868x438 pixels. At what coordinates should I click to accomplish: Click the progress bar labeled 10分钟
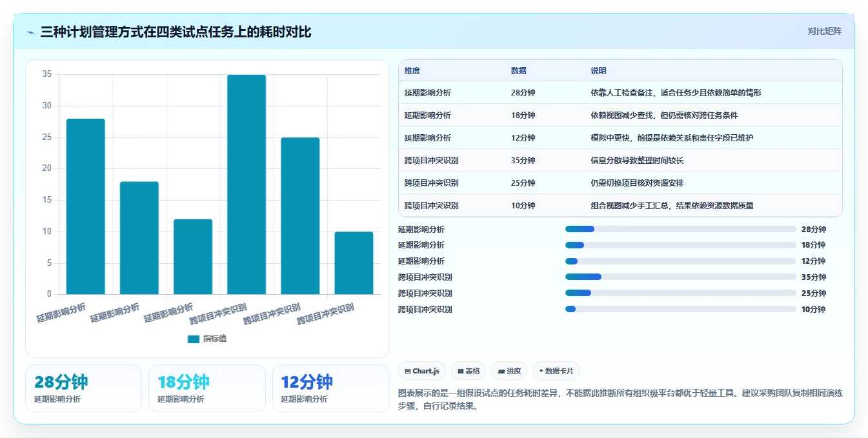point(681,309)
